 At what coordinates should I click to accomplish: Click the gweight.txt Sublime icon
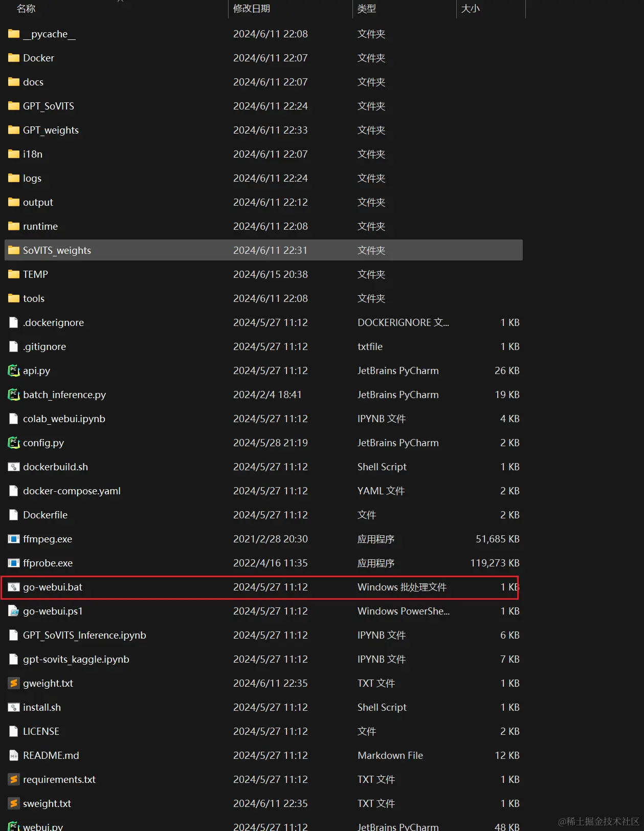[14, 683]
